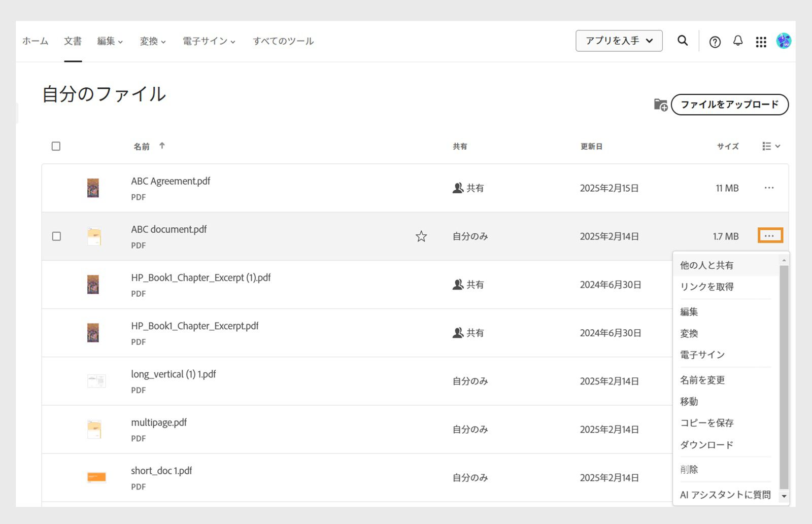Click the new folder icon
The height and width of the screenshot is (524, 812).
pyautogui.click(x=660, y=104)
